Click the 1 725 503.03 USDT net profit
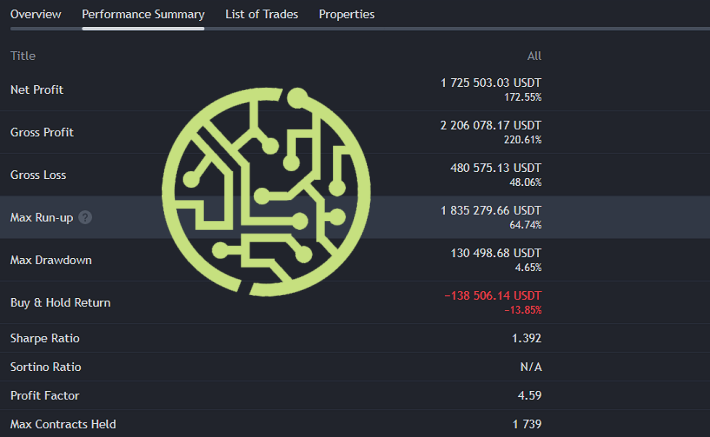This screenshot has height=437, width=710. (491, 83)
